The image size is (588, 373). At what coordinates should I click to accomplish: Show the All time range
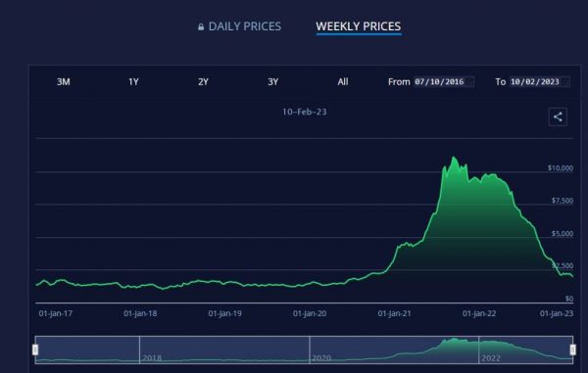pos(343,81)
